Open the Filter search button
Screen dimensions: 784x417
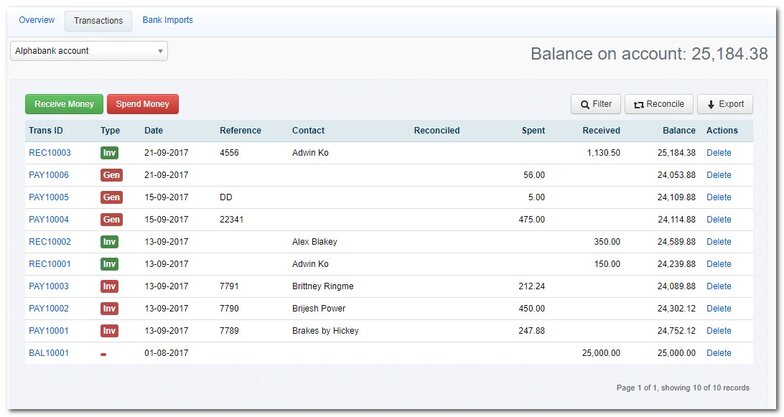[x=594, y=104]
